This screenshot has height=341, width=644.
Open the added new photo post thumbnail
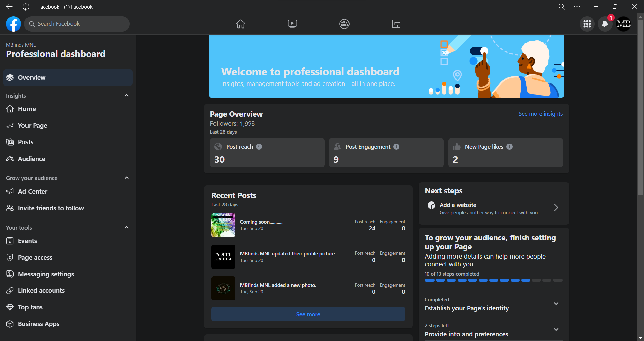223,288
